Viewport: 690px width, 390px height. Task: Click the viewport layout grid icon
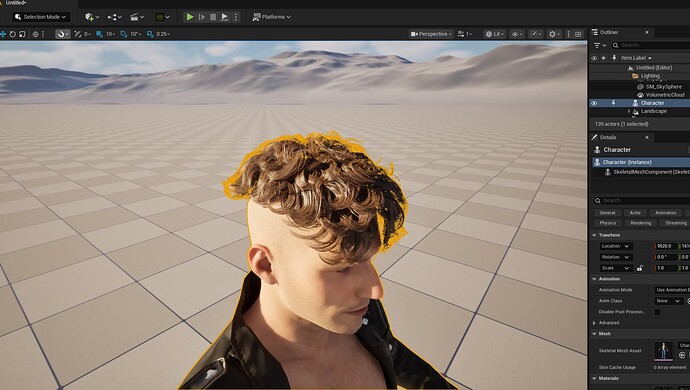(x=578, y=34)
